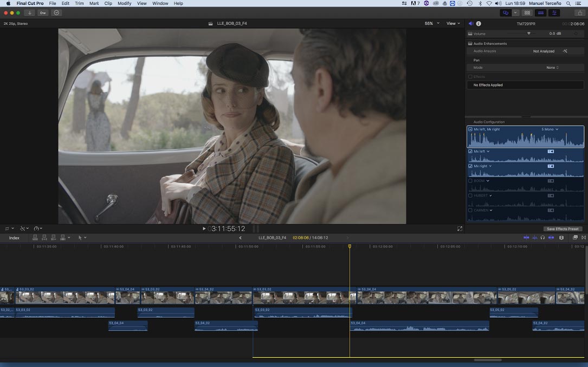
Task: Open the effects browser icon
Action: point(575,238)
